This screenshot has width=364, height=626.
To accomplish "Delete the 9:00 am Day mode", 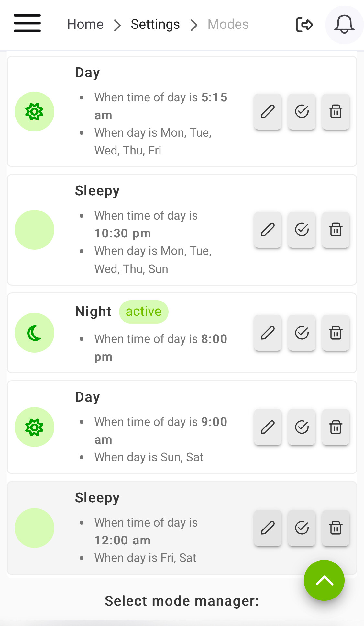I will pos(336,427).
